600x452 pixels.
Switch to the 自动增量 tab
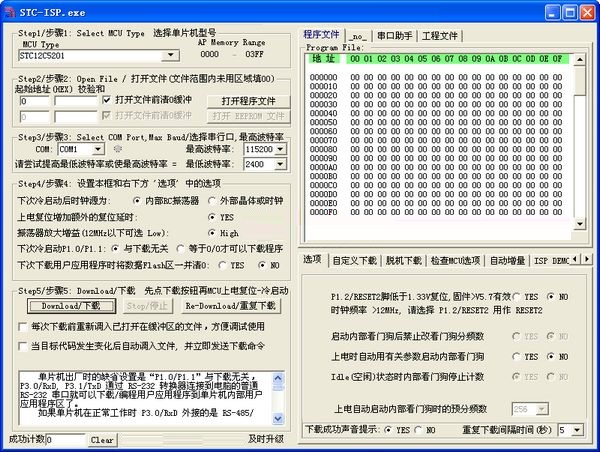(507, 261)
